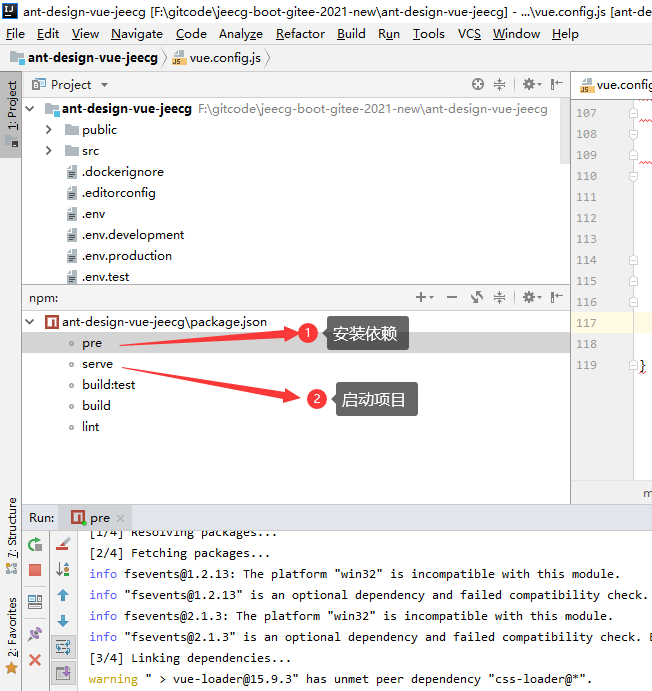
Task: Select the build:test npm script
Action: (108, 385)
